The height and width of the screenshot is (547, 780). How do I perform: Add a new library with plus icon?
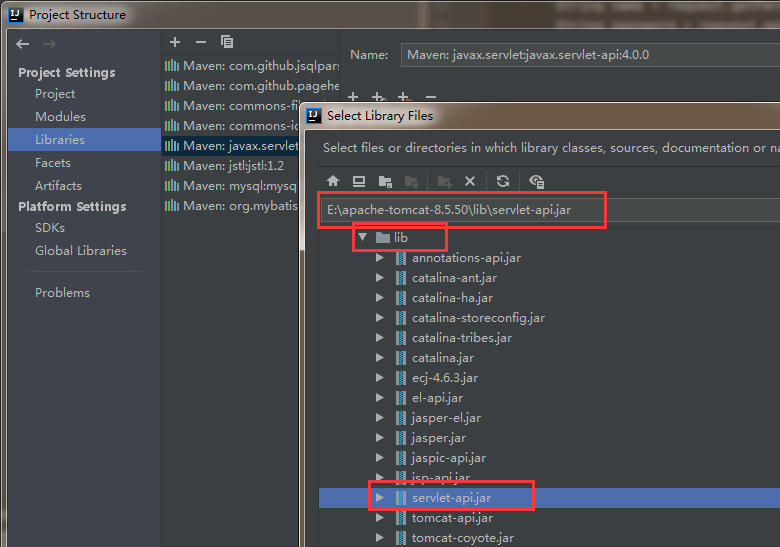(175, 42)
